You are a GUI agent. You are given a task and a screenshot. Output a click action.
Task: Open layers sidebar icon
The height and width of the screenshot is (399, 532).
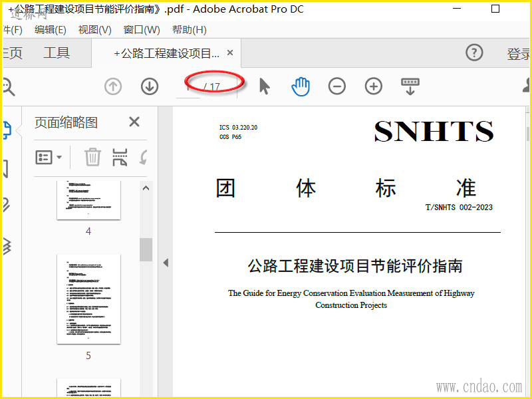7,246
